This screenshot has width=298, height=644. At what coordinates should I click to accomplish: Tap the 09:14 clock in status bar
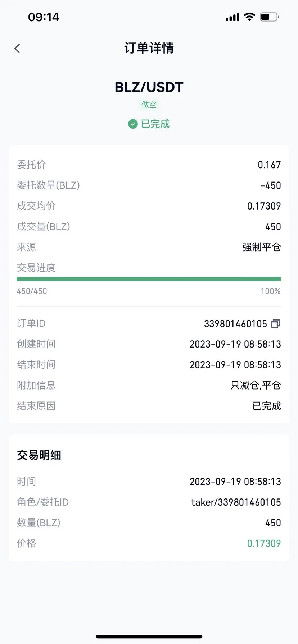pyautogui.click(x=44, y=17)
